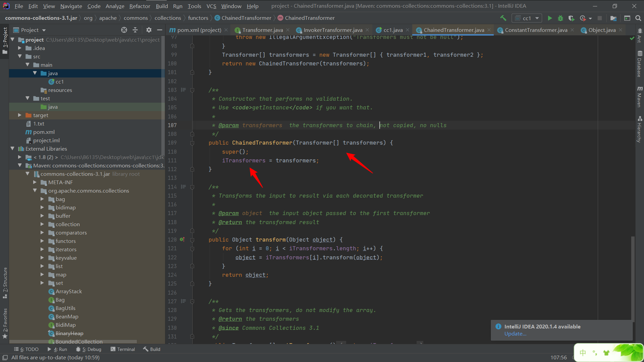Fold the transform method at line 120

click(192, 240)
